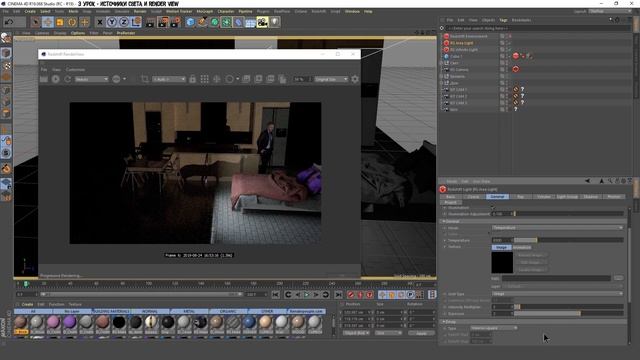This screenshot has width=640, height=360.
Task: Open the Character menu
Action: tap(225, 11)
